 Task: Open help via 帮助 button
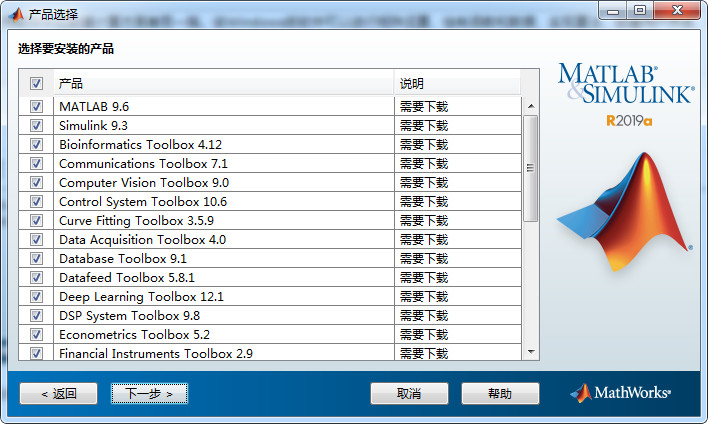pos(500,394)
